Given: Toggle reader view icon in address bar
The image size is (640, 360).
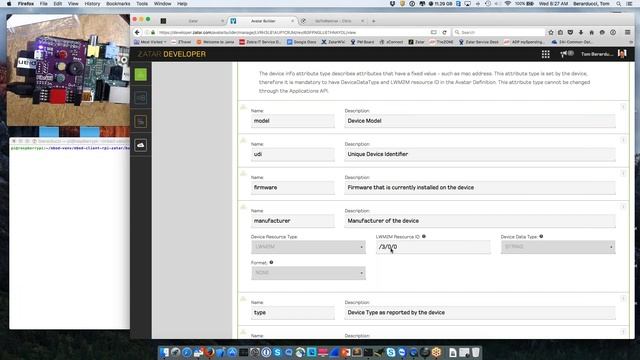Looking at the screenshot, I should (x=434, y=32).
